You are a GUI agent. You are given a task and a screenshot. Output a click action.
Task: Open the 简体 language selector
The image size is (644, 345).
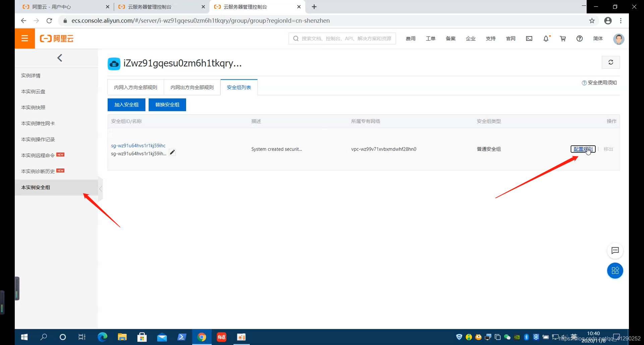(598, 39)
